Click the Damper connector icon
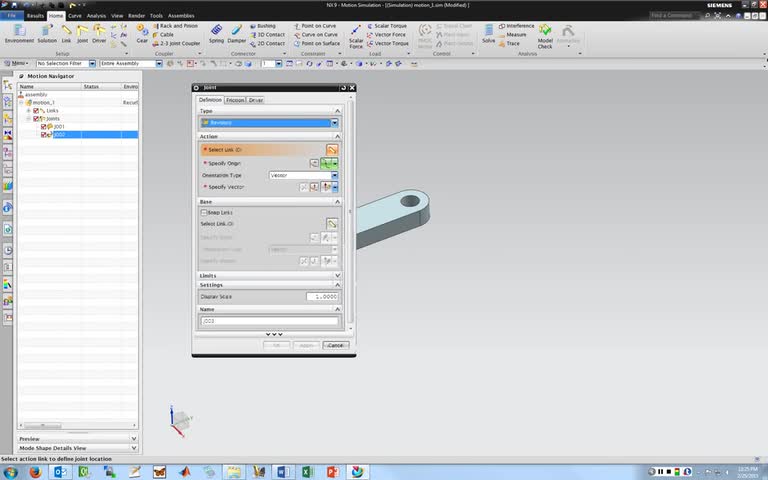The height and width of the screenshot is (480, 768). 236,32
